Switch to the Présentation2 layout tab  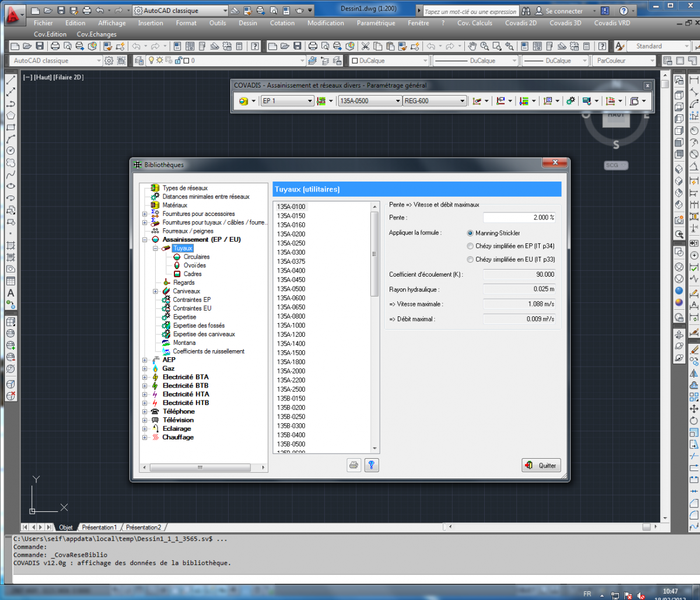[143, 527]
